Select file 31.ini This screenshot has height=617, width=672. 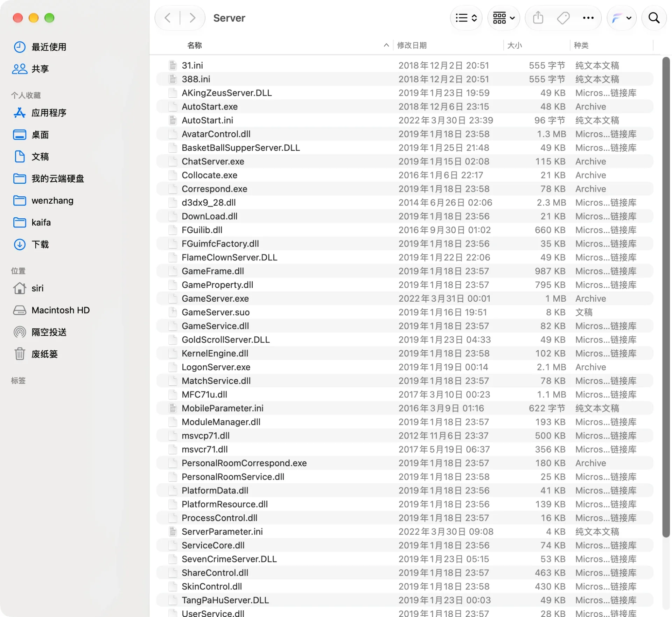[x=405, y=65]
